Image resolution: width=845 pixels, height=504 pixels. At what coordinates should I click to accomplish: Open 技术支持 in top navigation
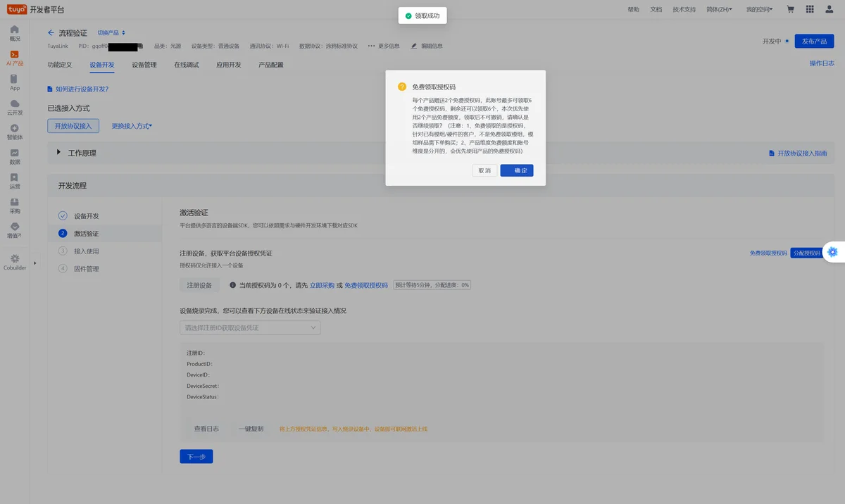(x=684, y=9)
